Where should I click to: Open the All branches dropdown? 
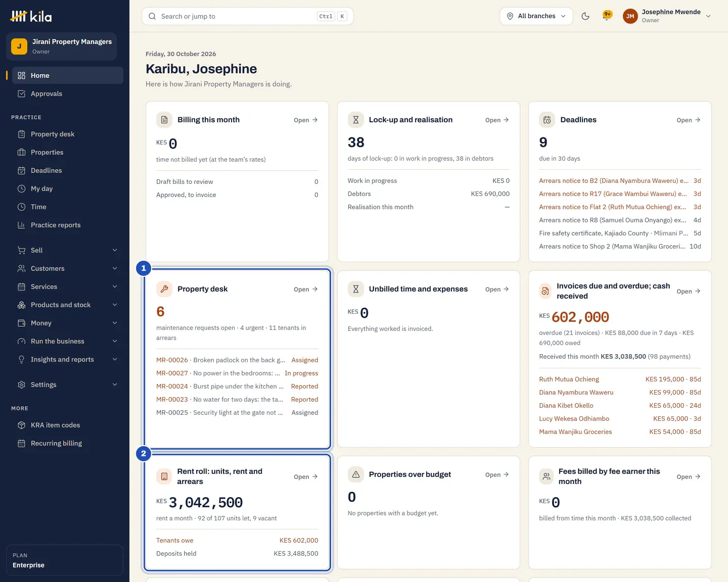[x=536, y=16]
